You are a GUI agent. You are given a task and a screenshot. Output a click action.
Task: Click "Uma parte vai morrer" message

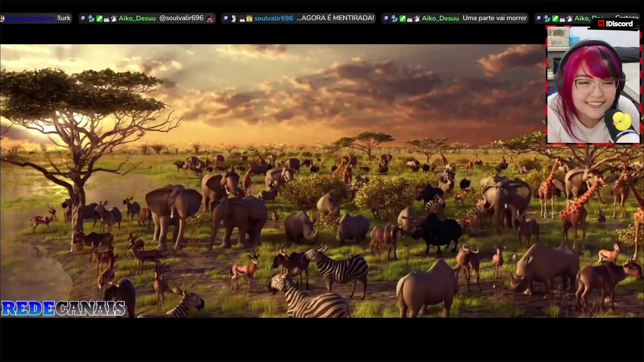click(495, 18)
